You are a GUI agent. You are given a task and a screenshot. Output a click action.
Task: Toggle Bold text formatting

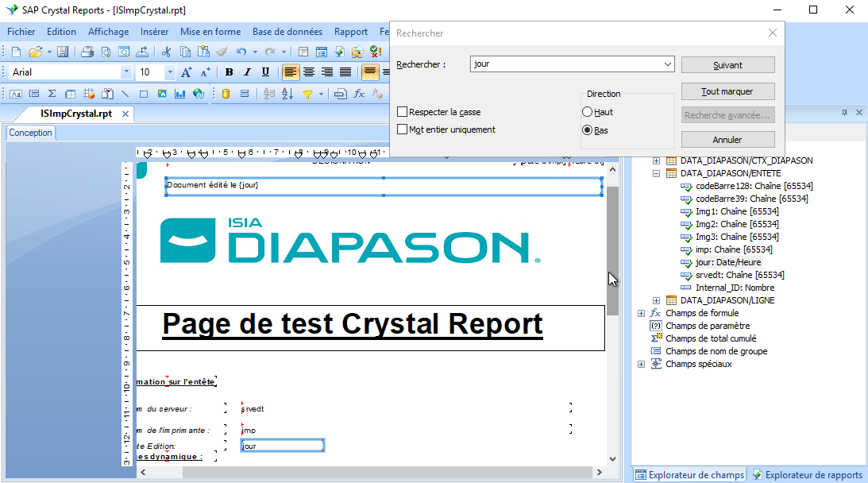pos(229,72)
